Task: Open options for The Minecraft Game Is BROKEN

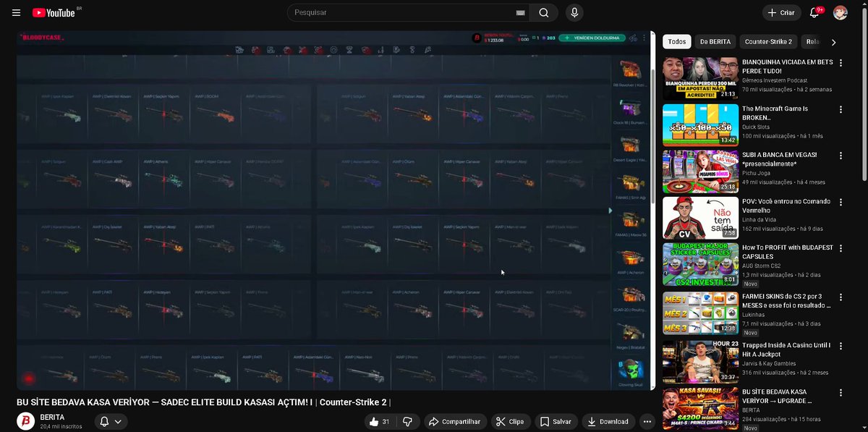Action: [841, 110]
